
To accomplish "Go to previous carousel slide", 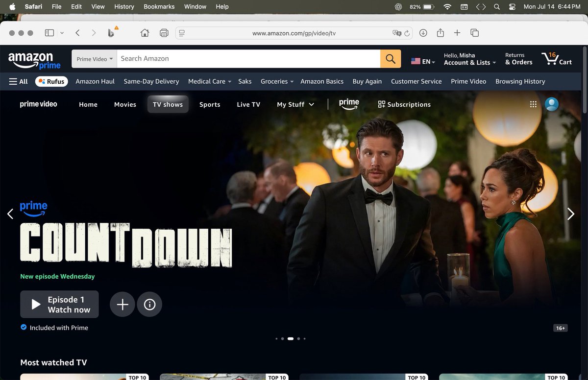I will click(10, 214).
